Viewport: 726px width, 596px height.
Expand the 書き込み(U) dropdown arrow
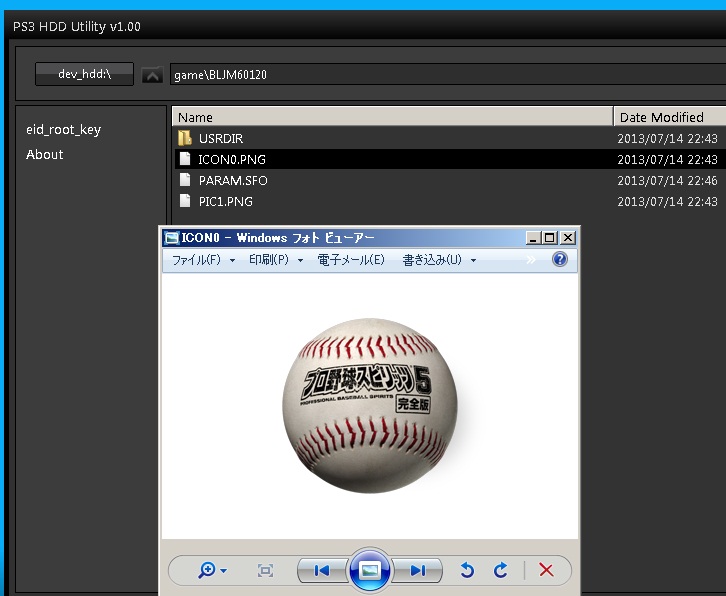[x=473, y=261]
